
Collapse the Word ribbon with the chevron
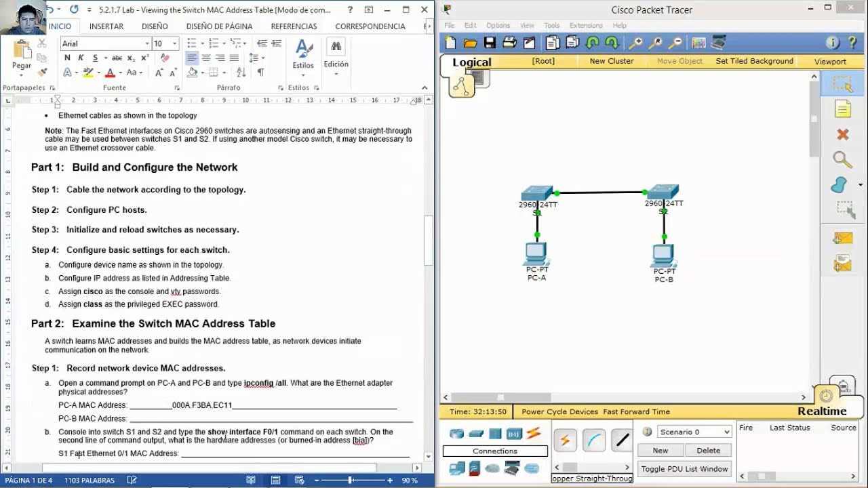[426, 88]
